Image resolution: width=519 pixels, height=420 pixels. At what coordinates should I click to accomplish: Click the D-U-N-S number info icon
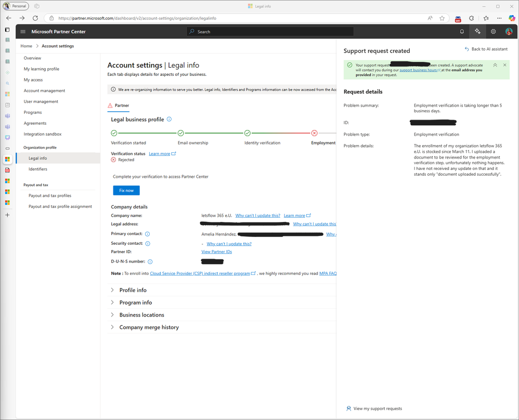[x=150, y=262]
